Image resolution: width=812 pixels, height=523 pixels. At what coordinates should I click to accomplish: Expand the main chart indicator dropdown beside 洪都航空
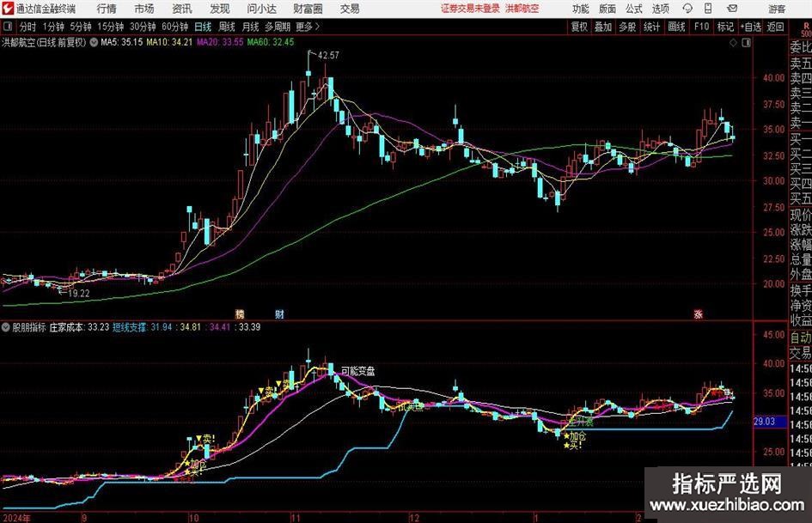coord(94,42)
